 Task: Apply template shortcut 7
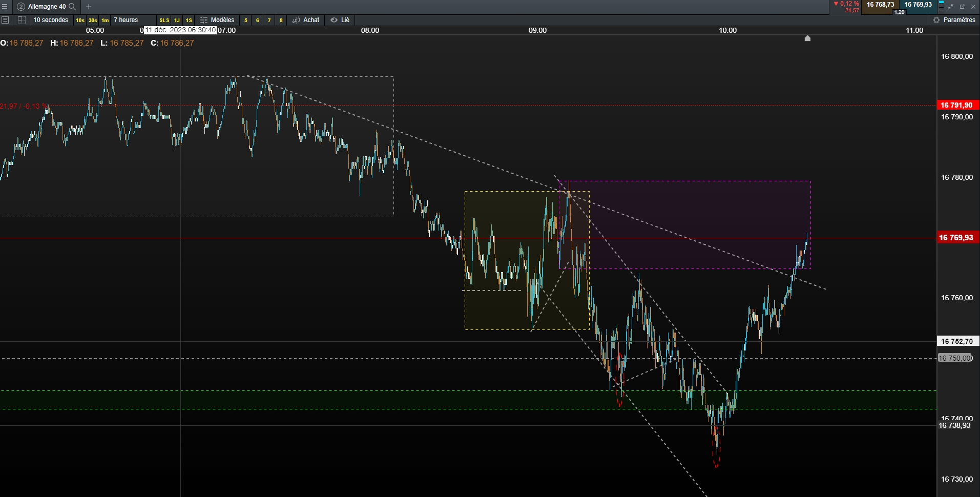pos(269,20)
